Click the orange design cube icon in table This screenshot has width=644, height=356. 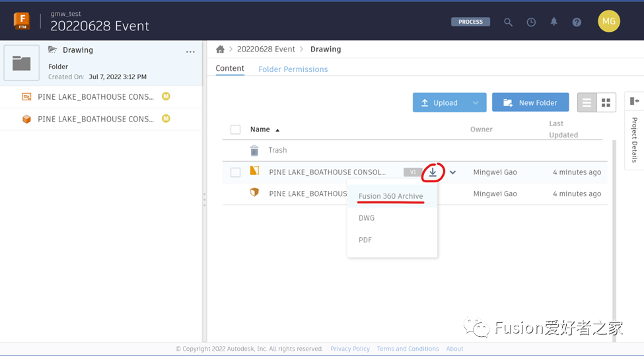[255, 192]
